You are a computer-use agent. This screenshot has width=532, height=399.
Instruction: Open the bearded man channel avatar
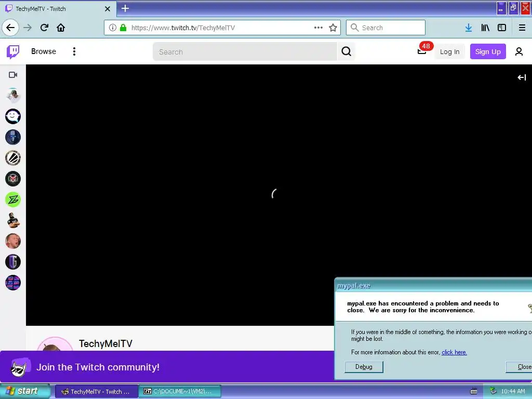tap(13, 220)
